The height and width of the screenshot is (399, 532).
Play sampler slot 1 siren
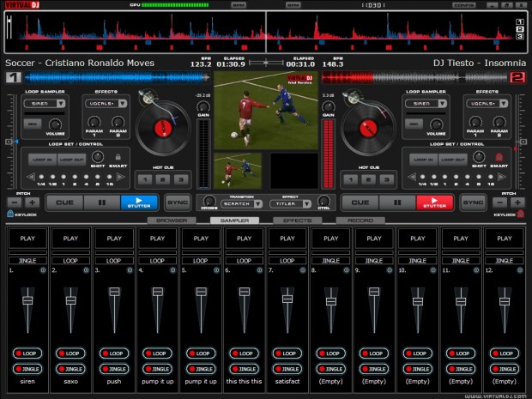coord(27,239)
